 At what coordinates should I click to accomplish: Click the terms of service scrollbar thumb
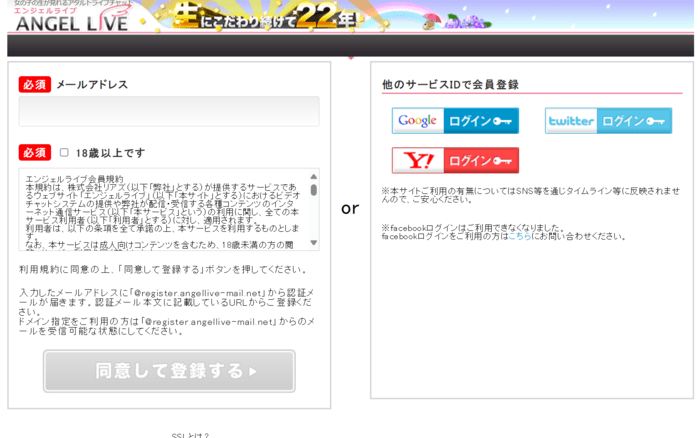(x=313, y=190)
